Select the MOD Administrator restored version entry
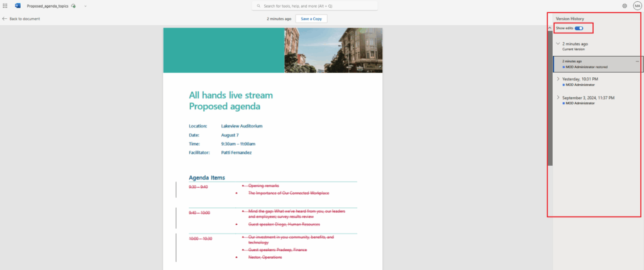 coord(598,64)
